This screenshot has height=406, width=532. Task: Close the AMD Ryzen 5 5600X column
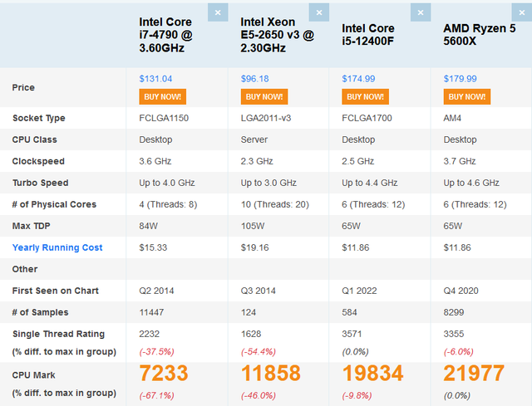(522, 12)
